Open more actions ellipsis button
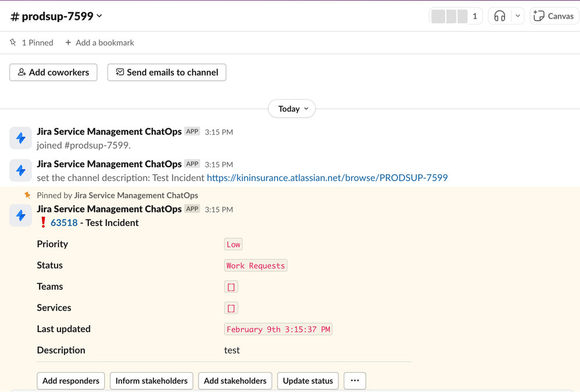Image resolution: width=580 pixels, height=392 pixels. pyautogui.click(x=355, y=381)
